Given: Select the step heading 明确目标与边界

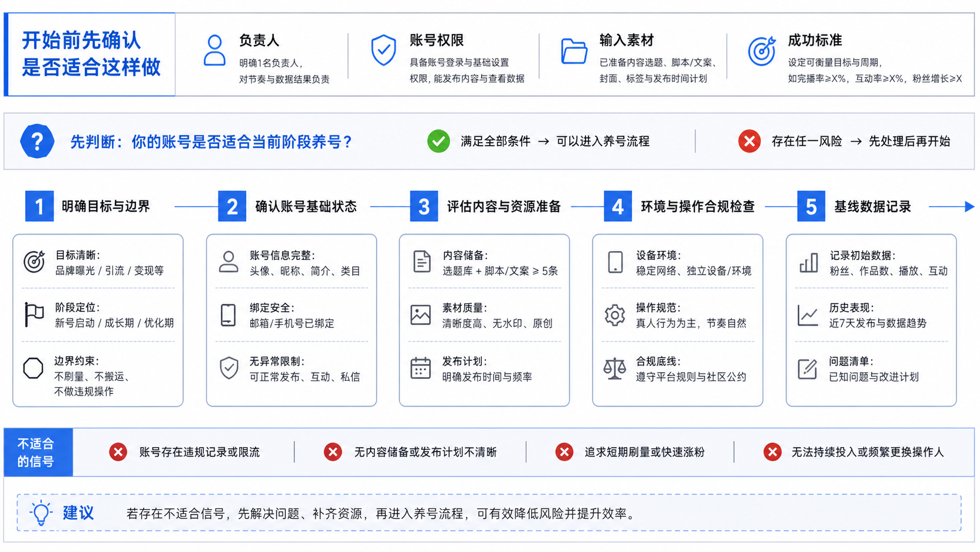Looking at the screenshot, I should [106, 206].
